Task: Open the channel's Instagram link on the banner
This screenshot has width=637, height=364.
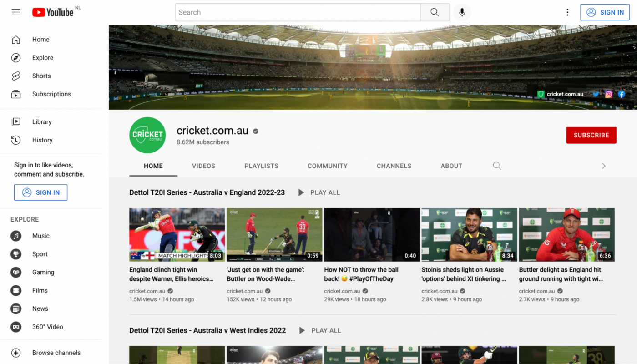Action: point(608,94)
